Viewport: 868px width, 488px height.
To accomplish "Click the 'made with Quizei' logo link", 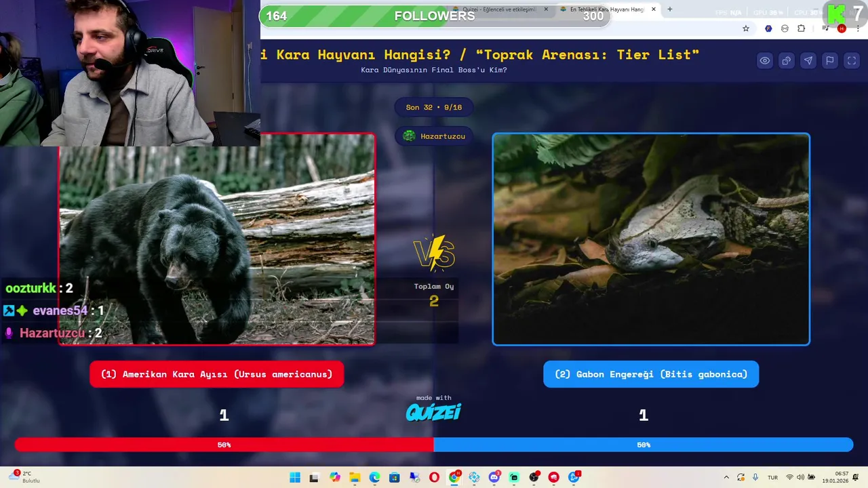I will pyautogui.click(x=433, y=408).
